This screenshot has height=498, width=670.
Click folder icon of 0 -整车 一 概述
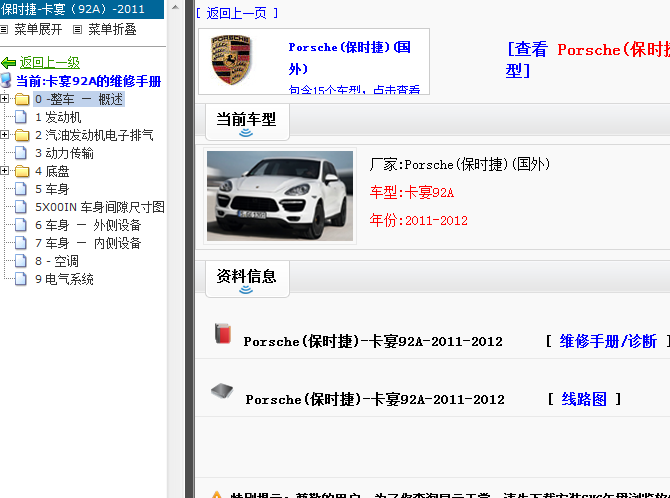[x=22, y=100]
